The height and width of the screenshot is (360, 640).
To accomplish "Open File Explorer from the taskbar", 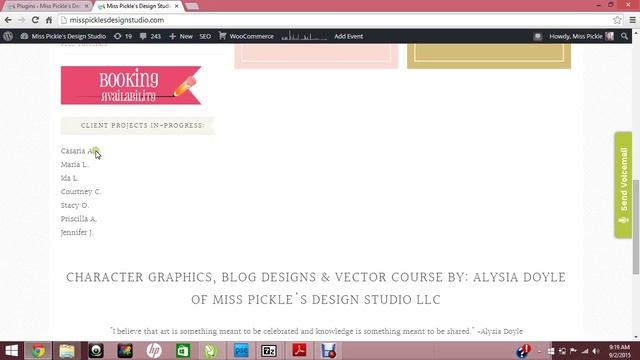I will coord(67,351).
